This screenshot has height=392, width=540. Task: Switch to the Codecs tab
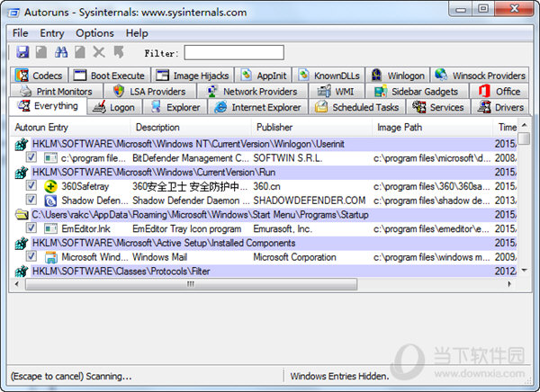tap(40, 75)
